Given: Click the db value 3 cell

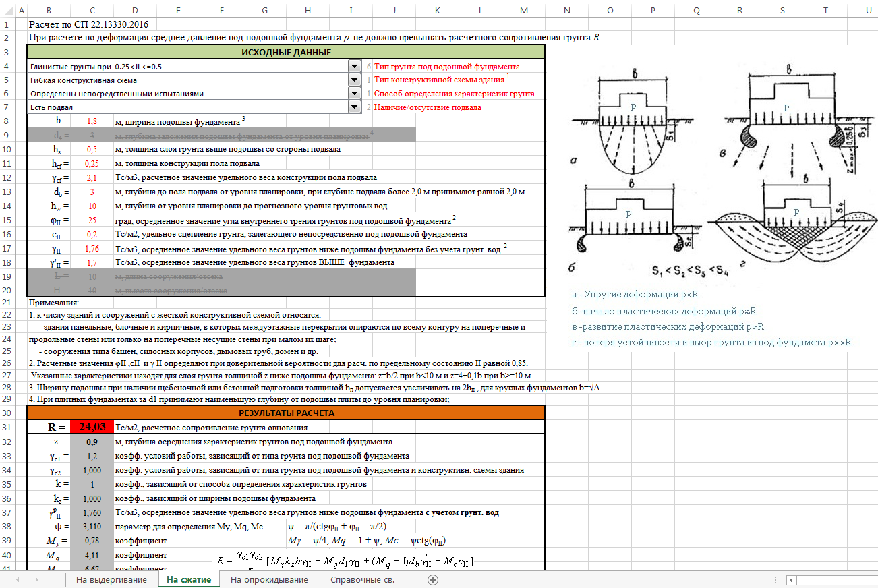Looking at the screenshot, I should [92, 192].
